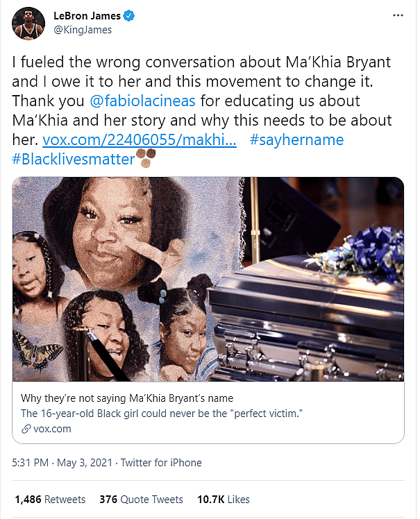View the 376 Quote Tweets

141,500
